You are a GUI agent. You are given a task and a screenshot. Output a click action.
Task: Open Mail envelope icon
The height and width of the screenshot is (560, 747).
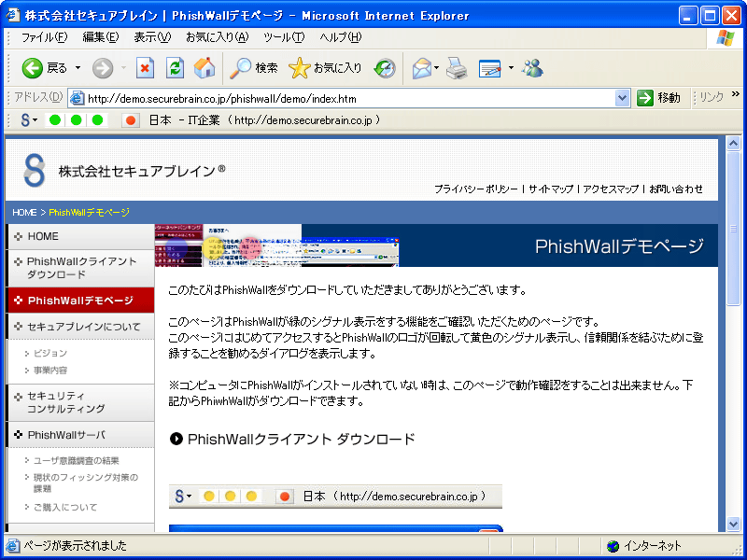422,68
